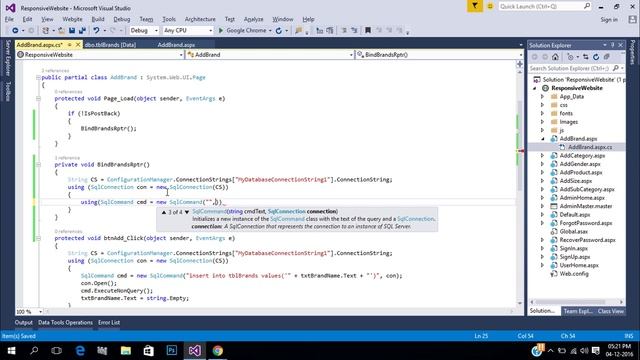Click the search magnifier in Solution Explorer
The height and width of the screenshot is (360, 640).
coord(616,68)
